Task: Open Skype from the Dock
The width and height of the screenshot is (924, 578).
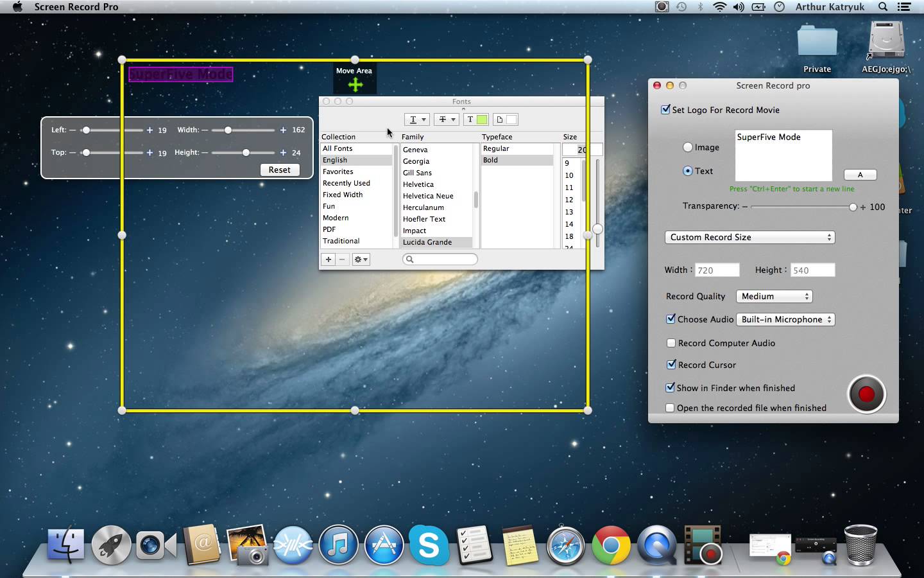Action: pos(429,546)
